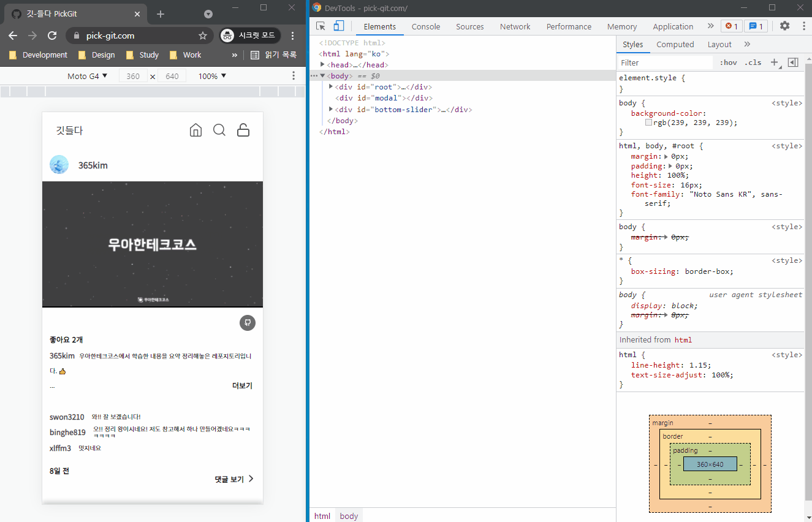Click the device height field 640

pos(172,76)
